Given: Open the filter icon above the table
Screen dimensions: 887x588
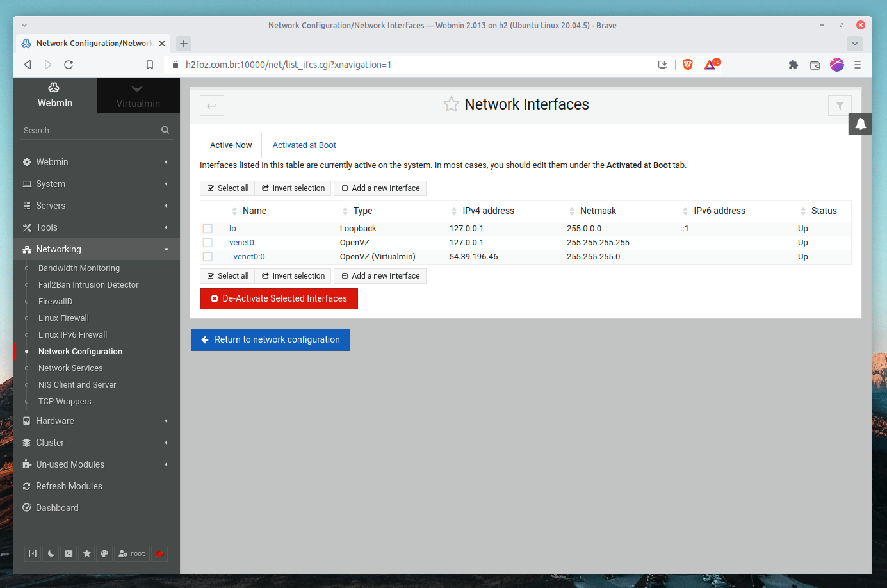Looking at the screenshot, I should [x=839, y=105].
